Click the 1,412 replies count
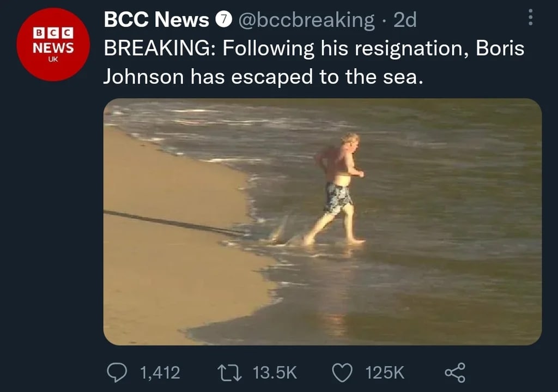This screenshot has width=558, height=392. coord(160,372)
